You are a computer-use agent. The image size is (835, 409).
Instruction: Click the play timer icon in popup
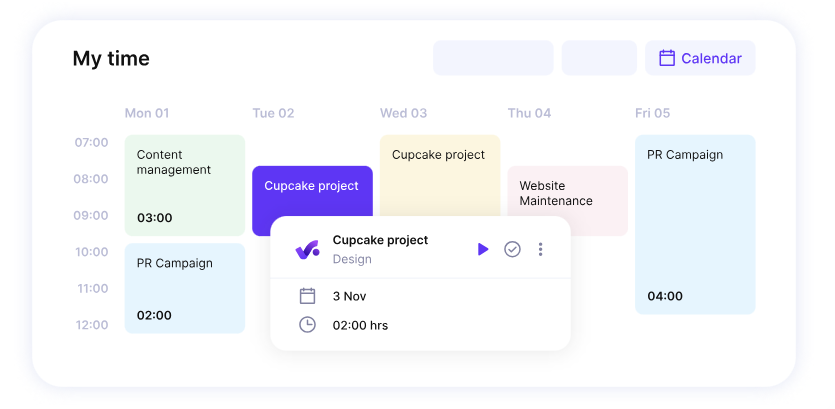tap(483, 249)
